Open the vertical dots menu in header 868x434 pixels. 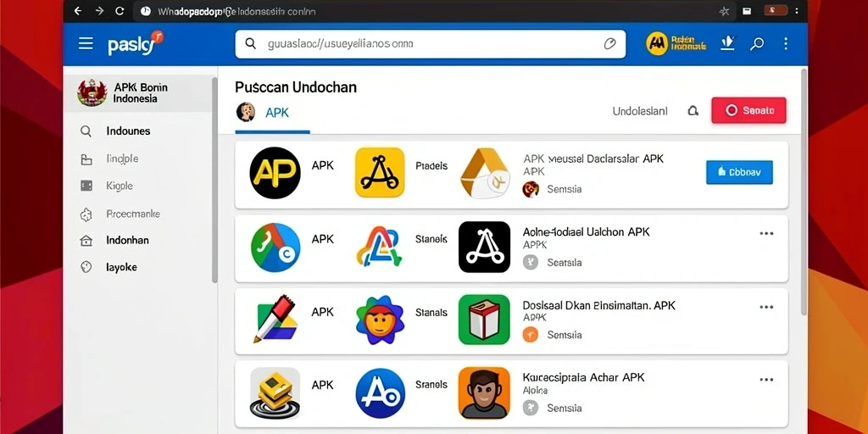coord(786,44)
